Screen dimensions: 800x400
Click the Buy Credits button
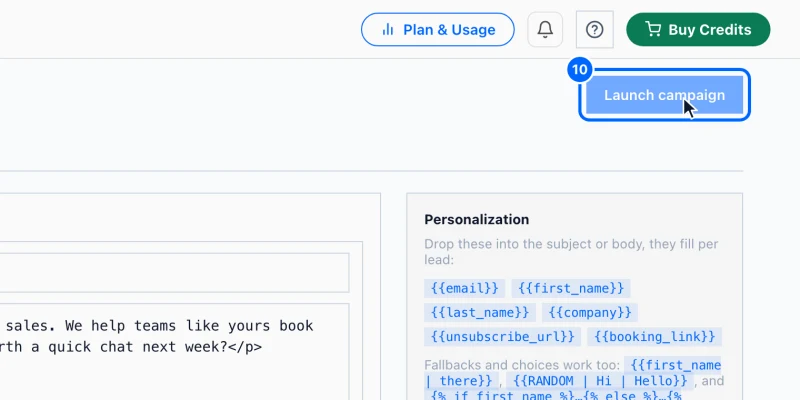pyautogui.click(x=698, y=30)
